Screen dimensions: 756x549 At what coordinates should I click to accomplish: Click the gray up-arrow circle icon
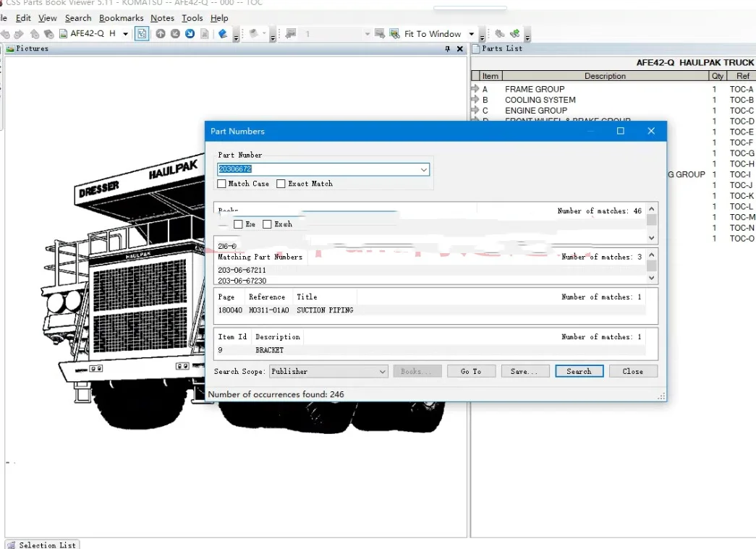coord(161,34)
